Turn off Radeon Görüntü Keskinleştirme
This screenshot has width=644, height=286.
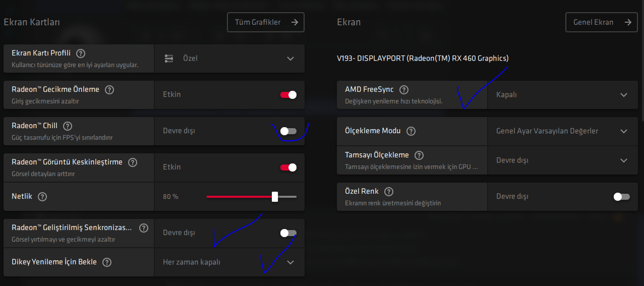pyautogui.click(x=288, y=167)
